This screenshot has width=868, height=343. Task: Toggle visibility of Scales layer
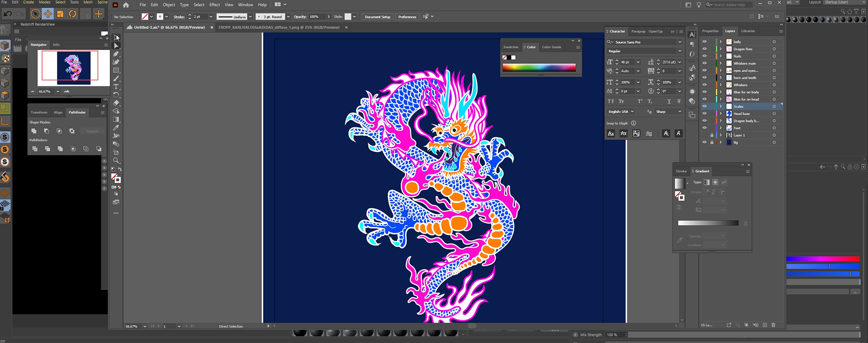(x=704, y=106)
